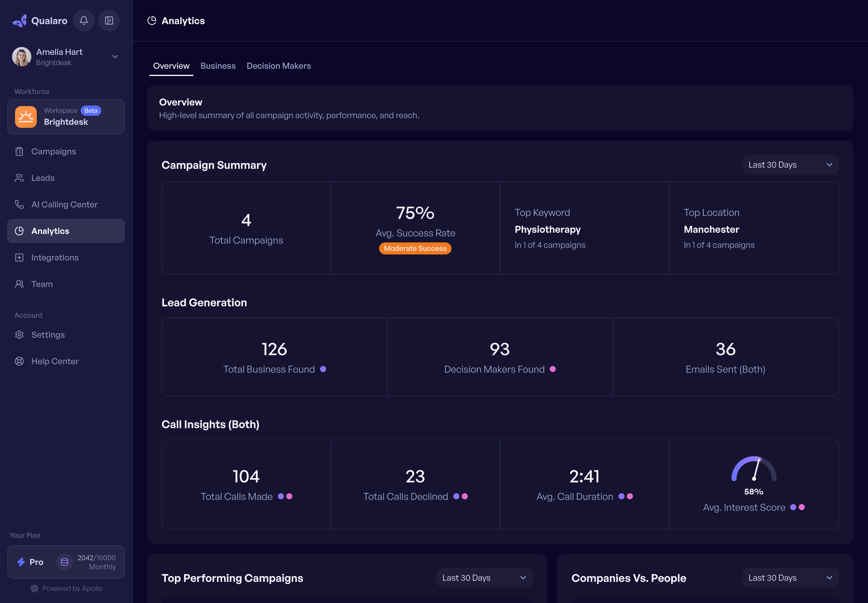Switch to the Business tab

(218, 66)
